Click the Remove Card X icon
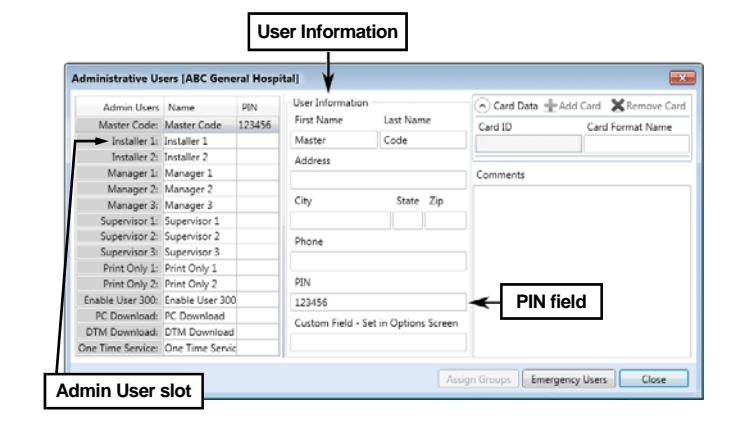Screen dimensions: 733x426 tap(618, 105)
